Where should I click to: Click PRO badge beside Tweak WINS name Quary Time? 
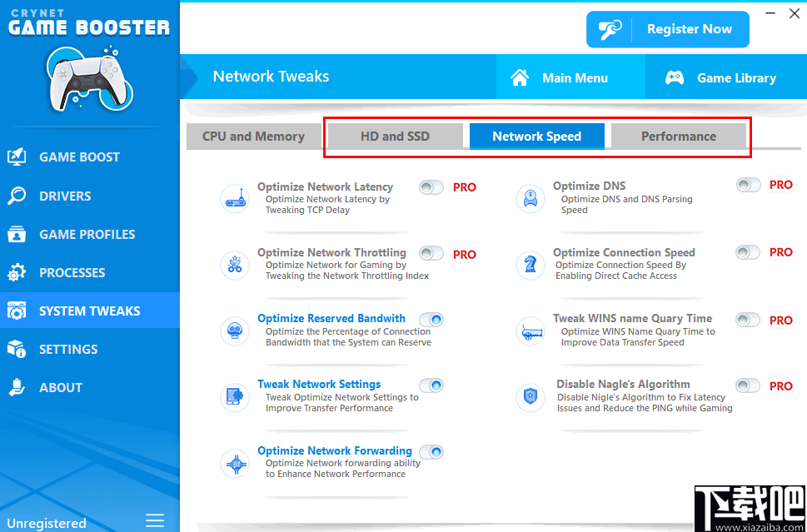780,321
